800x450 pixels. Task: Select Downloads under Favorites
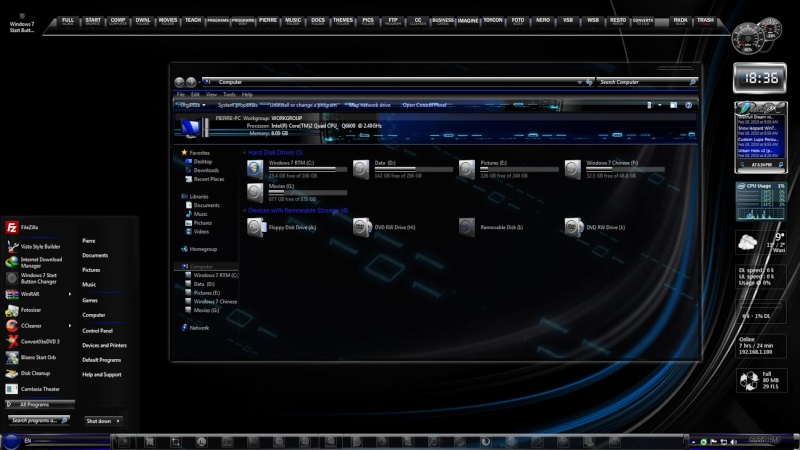coord(202,170)
